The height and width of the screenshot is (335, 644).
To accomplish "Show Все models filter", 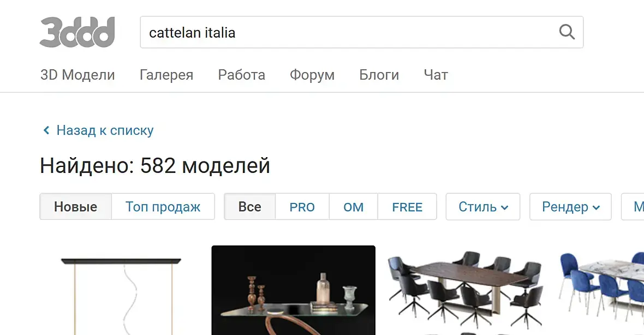I will tap(250, 206).
